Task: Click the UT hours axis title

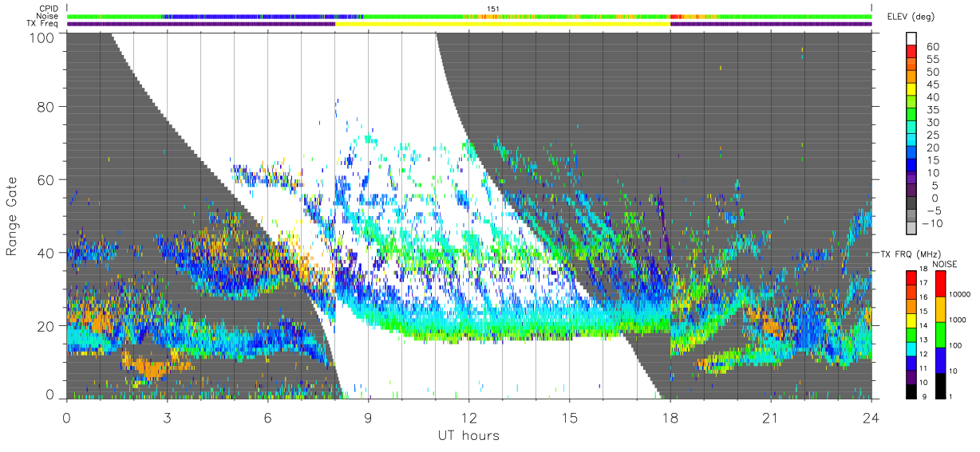Action: (468, 435)
